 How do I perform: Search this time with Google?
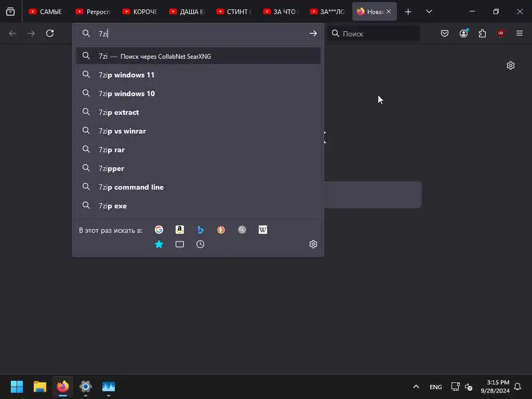point(159,230)
